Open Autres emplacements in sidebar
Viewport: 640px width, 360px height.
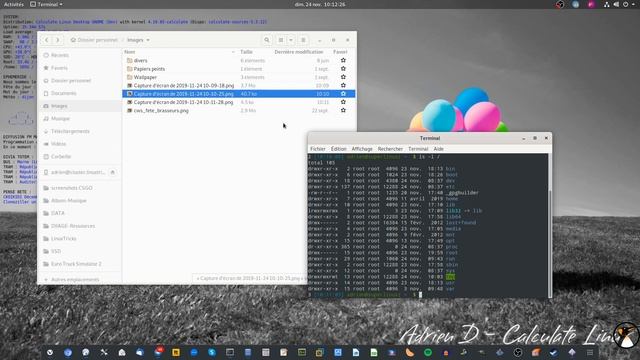pos(80,280)
